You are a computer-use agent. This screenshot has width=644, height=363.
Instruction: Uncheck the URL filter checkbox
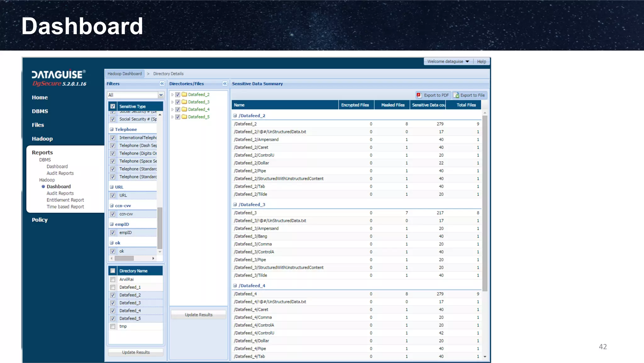coord(113,195)
